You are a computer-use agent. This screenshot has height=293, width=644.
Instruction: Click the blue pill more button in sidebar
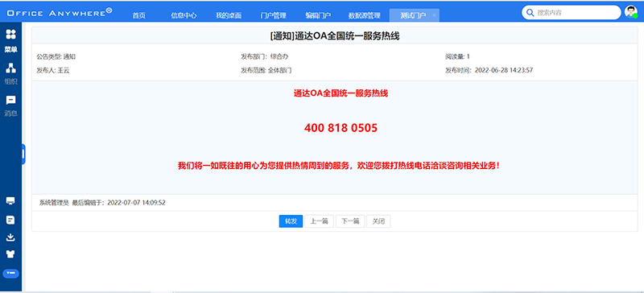coord(10,273)
